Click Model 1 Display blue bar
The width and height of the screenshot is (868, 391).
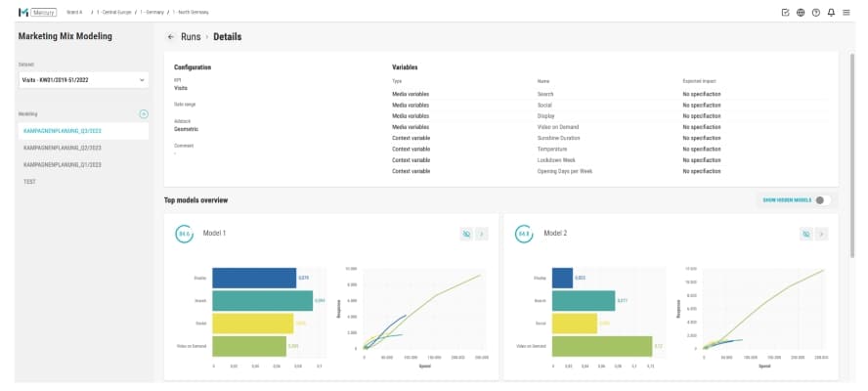pos(254,278)
